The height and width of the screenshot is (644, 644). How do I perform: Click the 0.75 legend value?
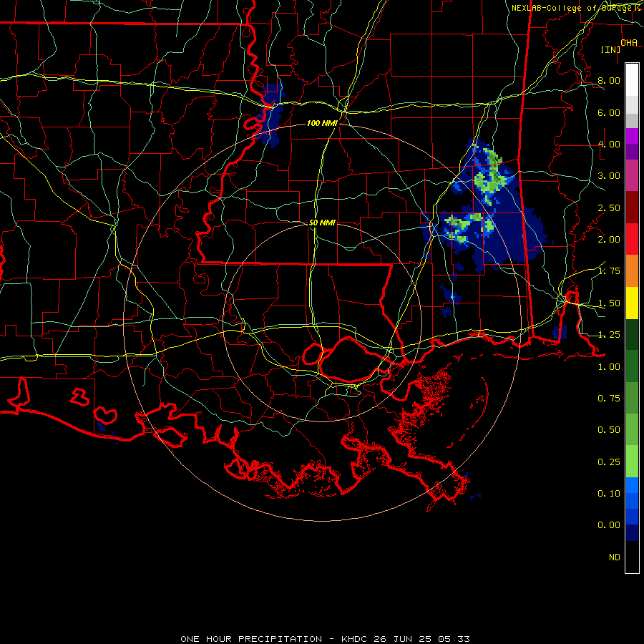[x=609, y=399]
